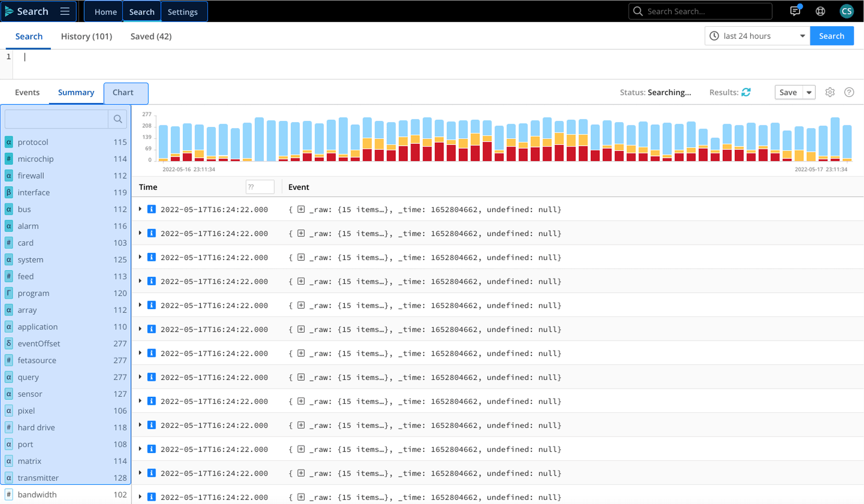Click the globe icon in header
Screen dimensions: 864x504
820,11
